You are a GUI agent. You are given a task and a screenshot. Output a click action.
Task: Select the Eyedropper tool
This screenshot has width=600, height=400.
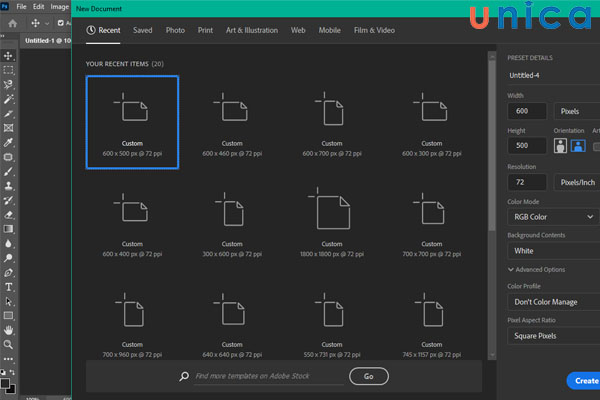coord(8,142)
